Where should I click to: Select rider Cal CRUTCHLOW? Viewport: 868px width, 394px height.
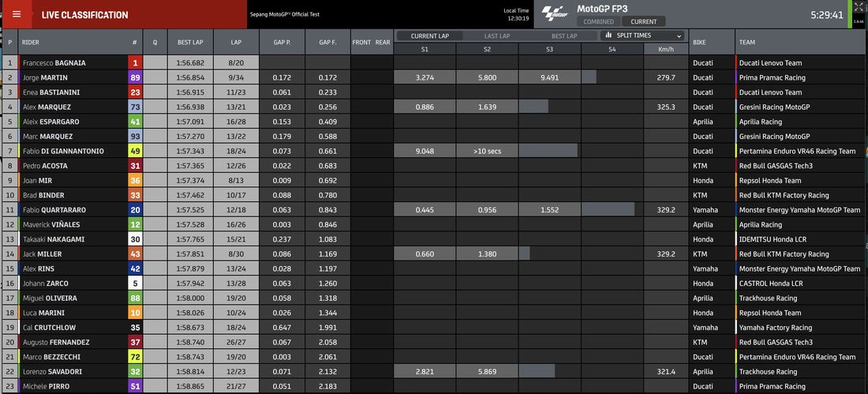[49, 328]
